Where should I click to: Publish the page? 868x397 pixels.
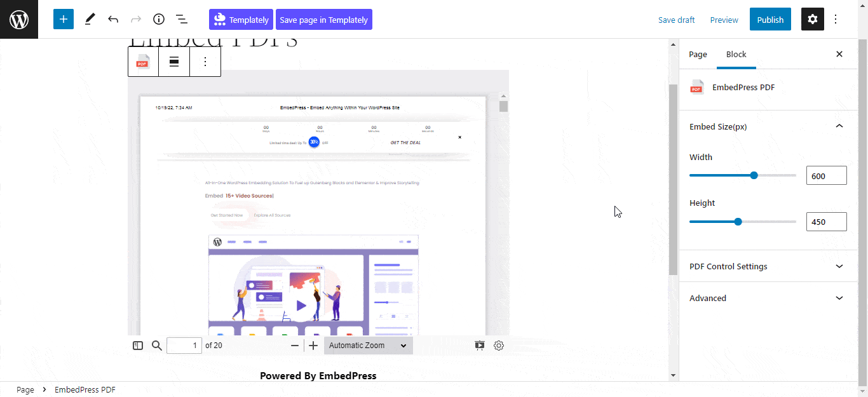pos(770,19)
